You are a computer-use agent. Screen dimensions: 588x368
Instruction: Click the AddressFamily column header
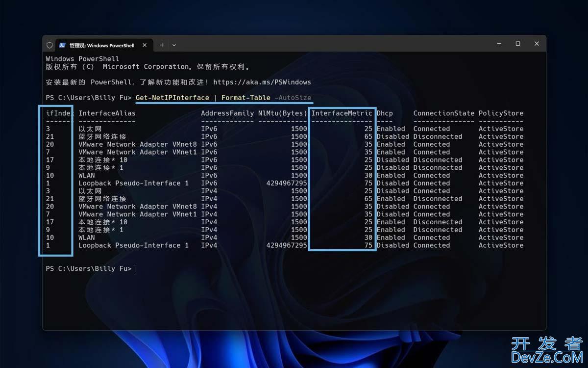[x=227, y=113]
